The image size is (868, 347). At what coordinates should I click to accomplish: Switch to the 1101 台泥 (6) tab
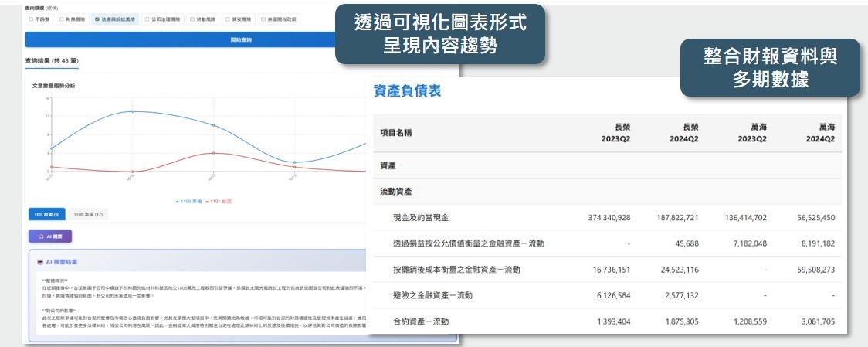(47, 214)
